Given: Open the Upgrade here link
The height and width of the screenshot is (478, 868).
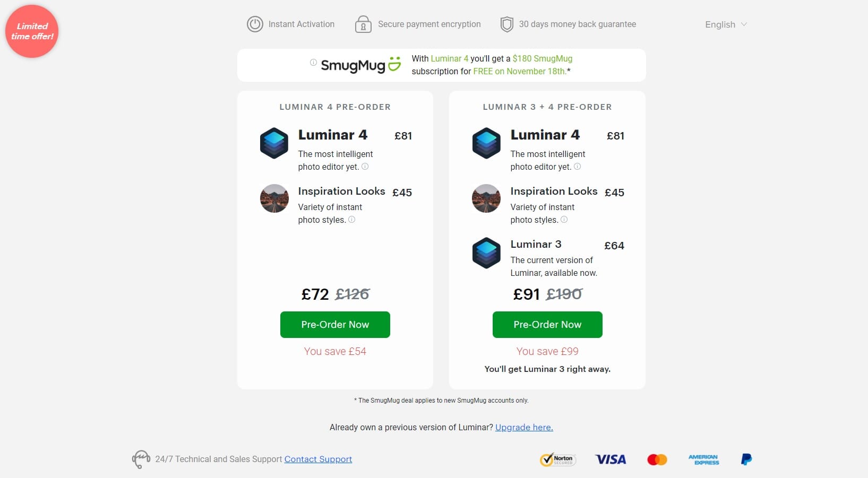Looking at the screenshot, I should point(524,428).
